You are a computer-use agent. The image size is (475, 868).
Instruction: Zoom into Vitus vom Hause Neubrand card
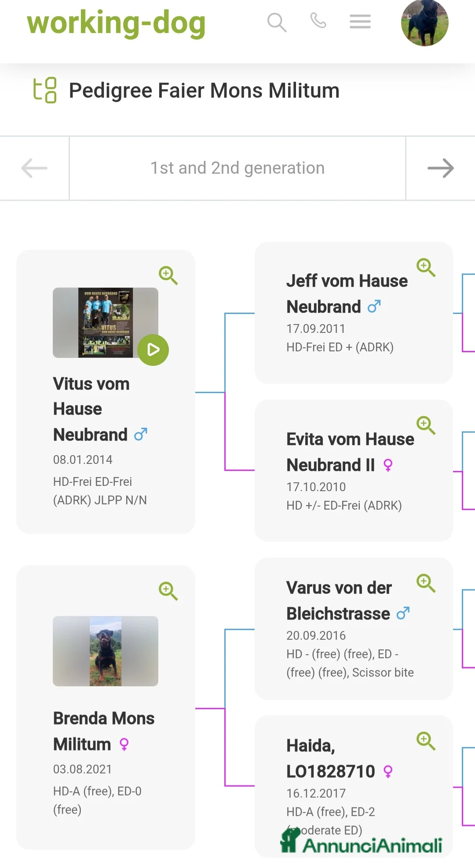coord(168,275)
